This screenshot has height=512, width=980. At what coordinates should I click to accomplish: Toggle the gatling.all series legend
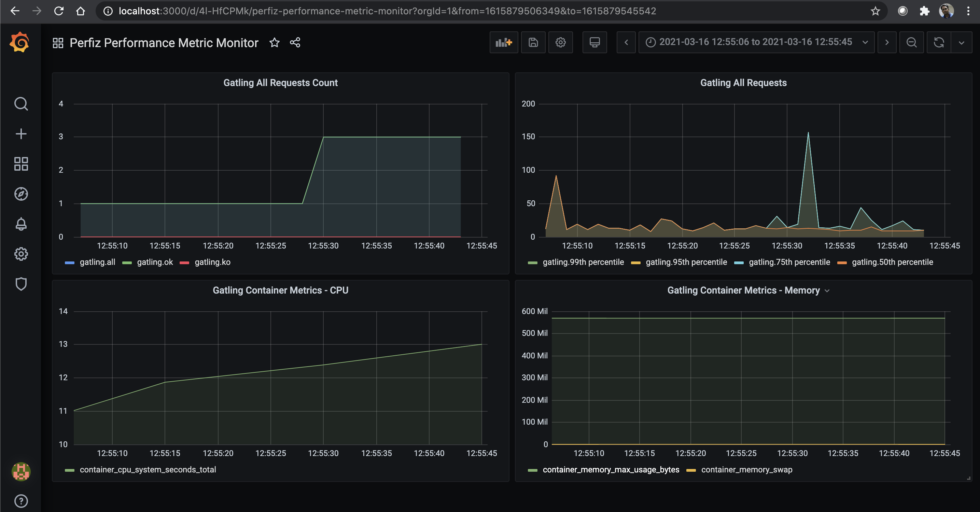point(97,262)
